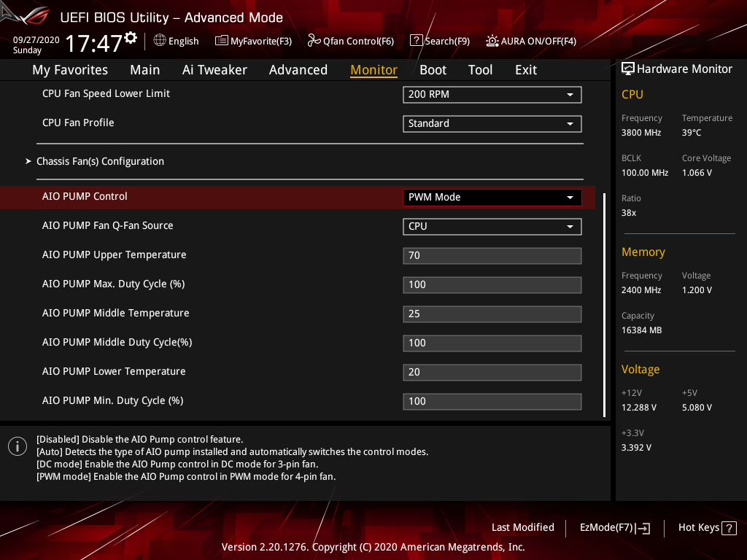Image resolution: width=747 pixels, height=560 pixels.
Task: Expand Chassis Fan(s) Configuration submenu
Action: [100, 161]
